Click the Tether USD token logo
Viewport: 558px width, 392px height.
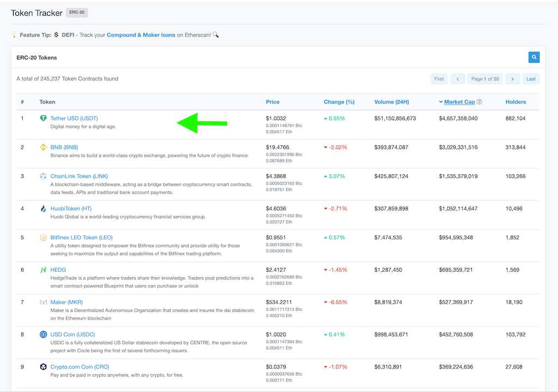(x=44, y=118)
